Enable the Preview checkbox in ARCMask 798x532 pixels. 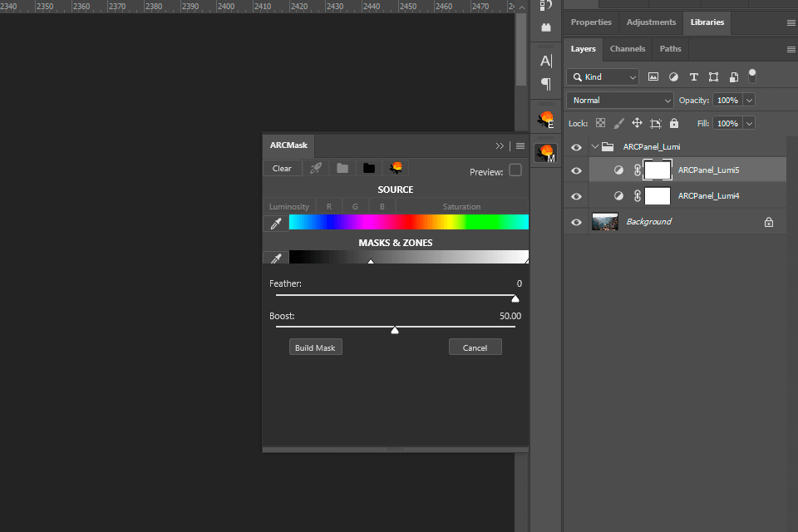(515, 170)
